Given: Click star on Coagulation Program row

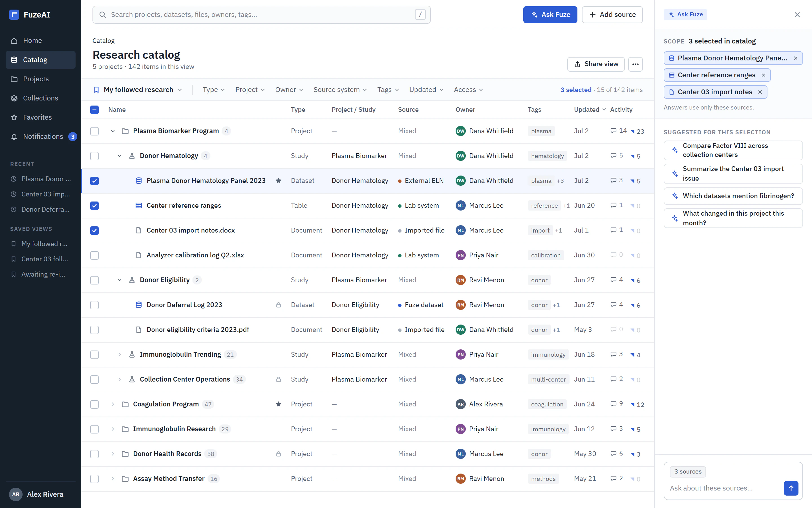Looking at the screenshot, I should click(x=279, y=404).
